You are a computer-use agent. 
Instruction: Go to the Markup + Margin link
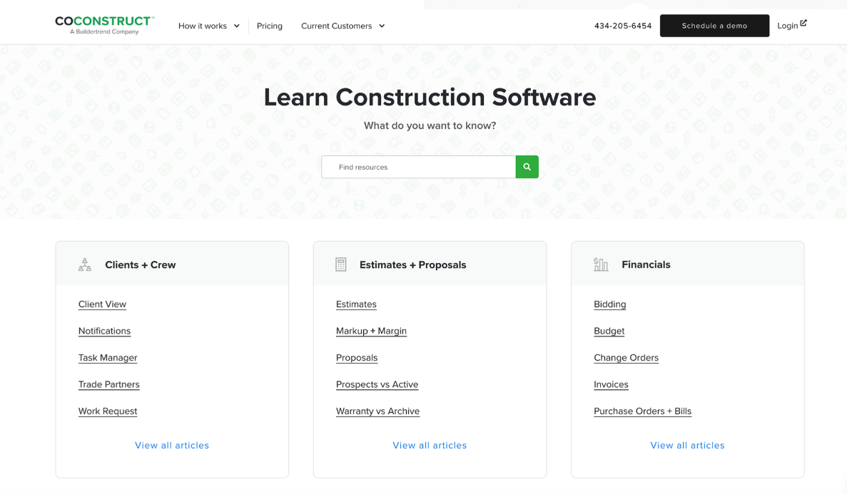click(x=371, y=331)
